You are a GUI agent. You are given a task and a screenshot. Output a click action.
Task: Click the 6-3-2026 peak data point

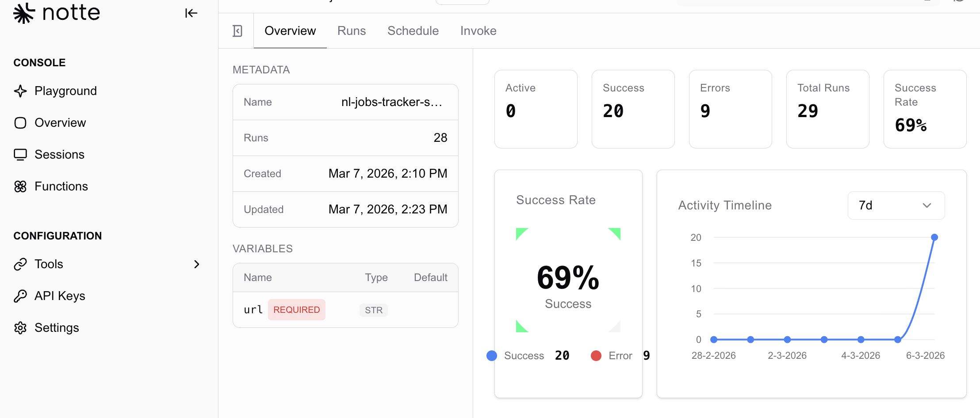[934, 237]
